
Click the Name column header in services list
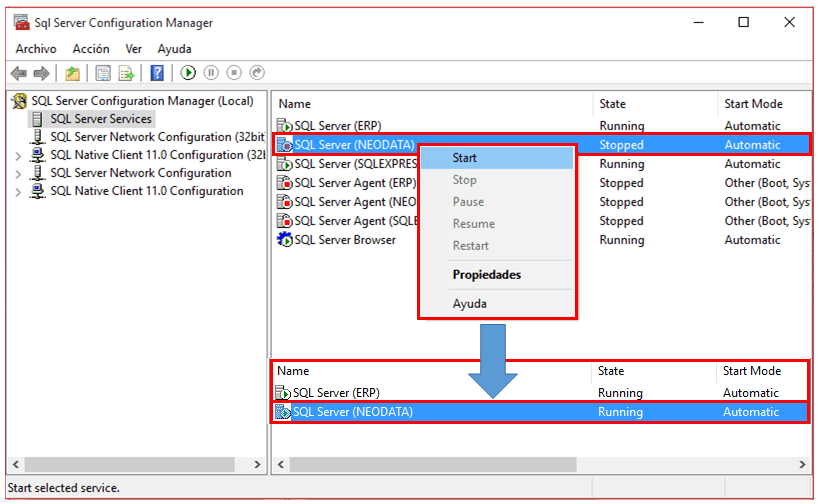coord(295,104)
